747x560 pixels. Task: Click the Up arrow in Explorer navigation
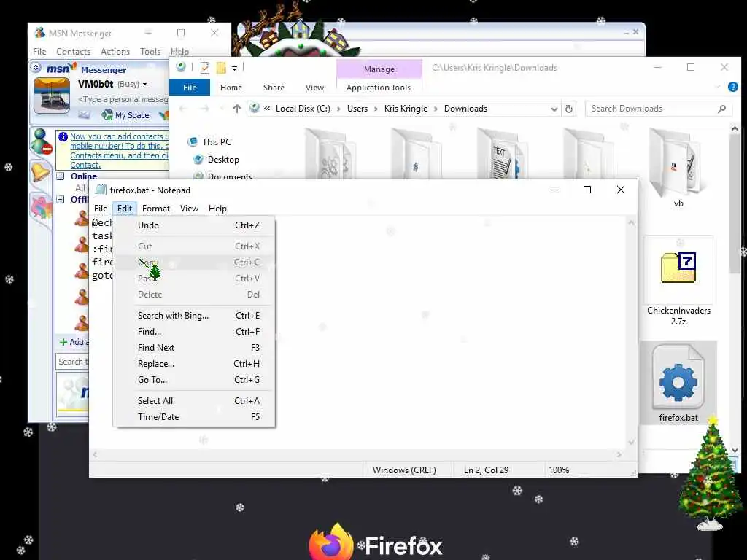237,109
